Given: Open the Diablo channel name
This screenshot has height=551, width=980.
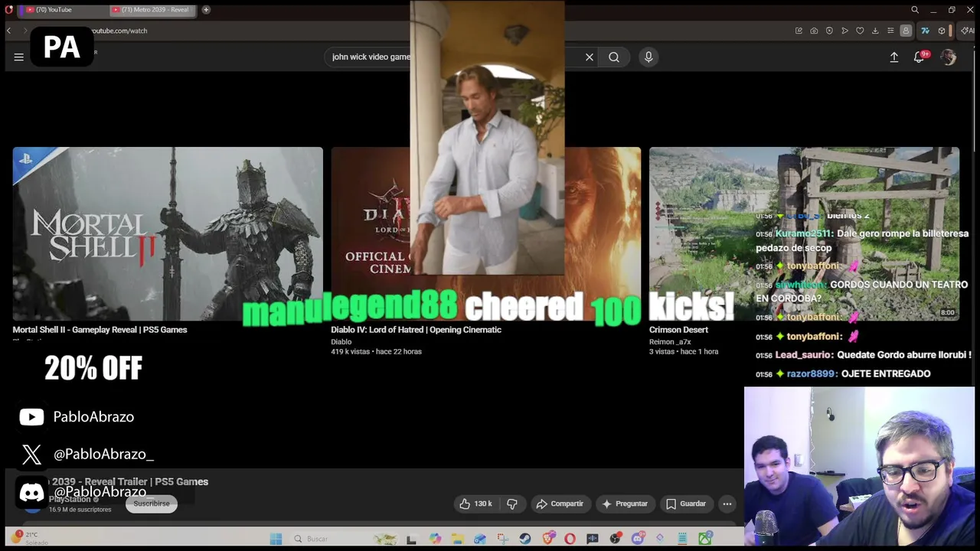Looking at the screenshot, I should pyautogui.click(x=341, y=342).
